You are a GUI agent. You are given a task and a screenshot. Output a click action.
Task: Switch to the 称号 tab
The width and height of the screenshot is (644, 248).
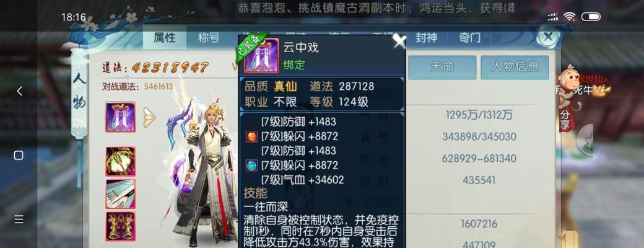click(209, 38)
